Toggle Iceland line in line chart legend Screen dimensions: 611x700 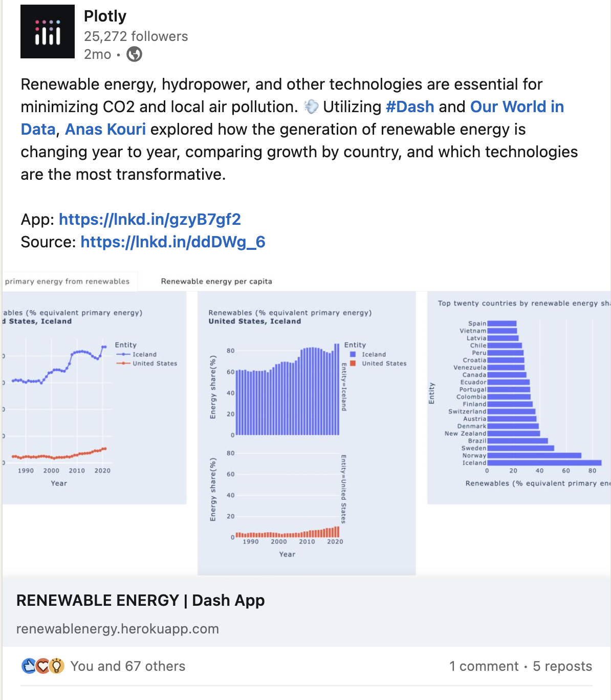tap(137, 354)
